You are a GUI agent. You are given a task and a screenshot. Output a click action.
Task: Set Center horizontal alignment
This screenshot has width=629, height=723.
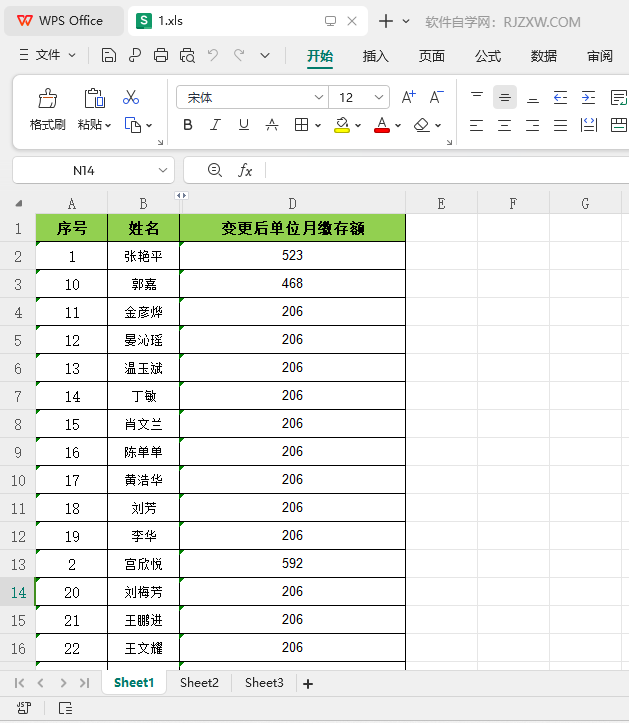pyautogui.click(x=504, y=125)
